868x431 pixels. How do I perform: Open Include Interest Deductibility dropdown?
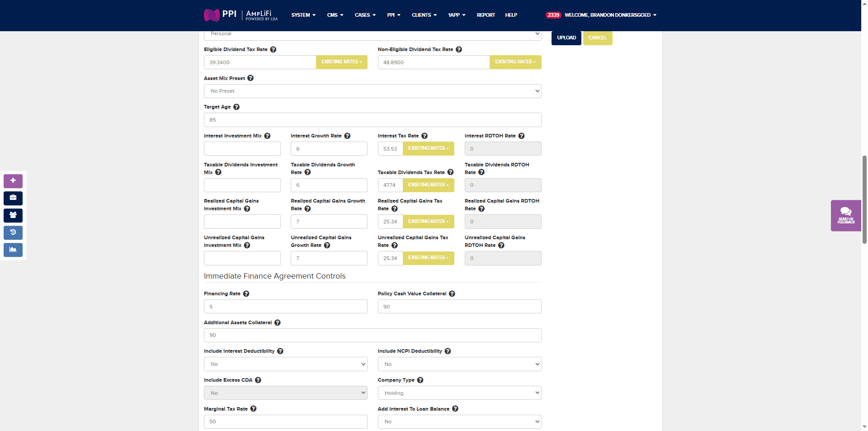pyautogui.click(x=285, y=364)
